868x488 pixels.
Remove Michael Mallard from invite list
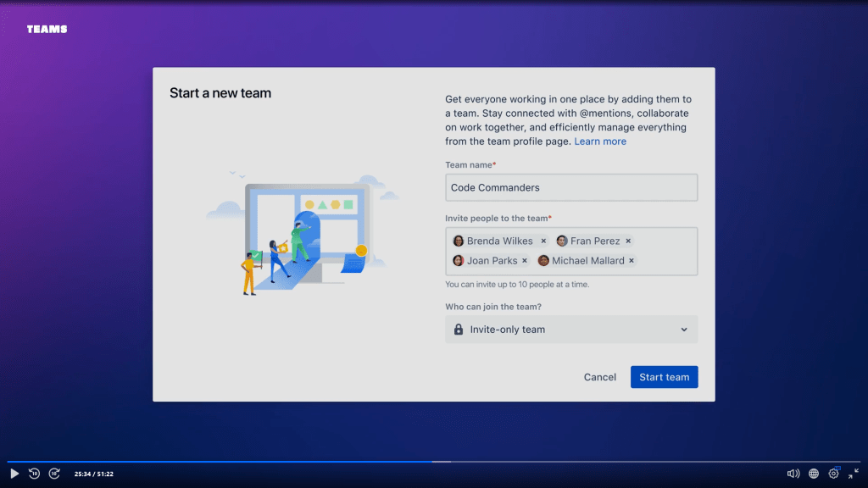[632, 261]
